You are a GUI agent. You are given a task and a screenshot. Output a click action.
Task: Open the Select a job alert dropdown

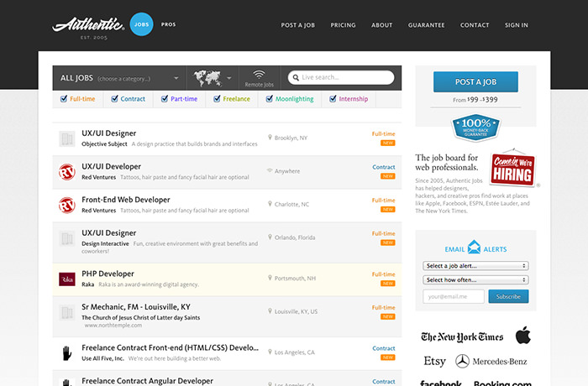click(475, 266)
